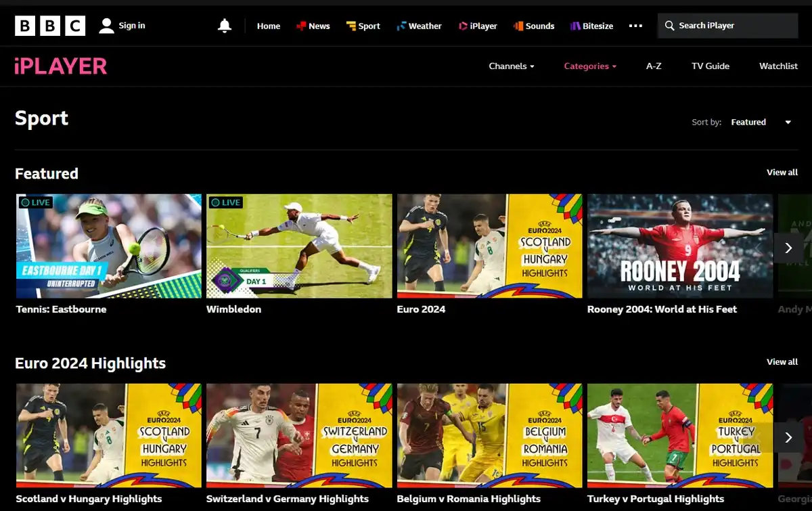Image resolution: width=812 pixels, height=511 pixels.
Task: Open the Categories dropdown
Action: (590, 66)
